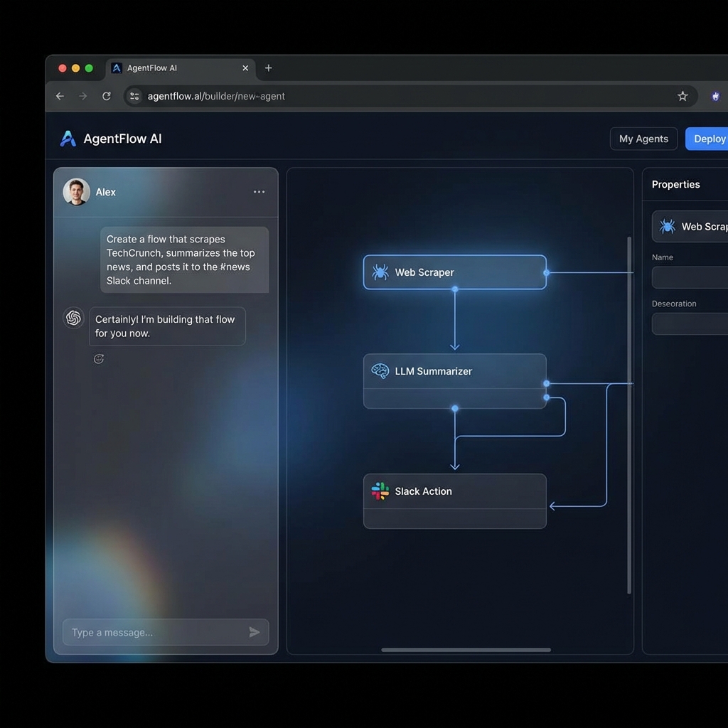Bookmark the page using the star icon
Image resolution: width=728 pixels, height=728 pixels.
(x=682, y=95)
